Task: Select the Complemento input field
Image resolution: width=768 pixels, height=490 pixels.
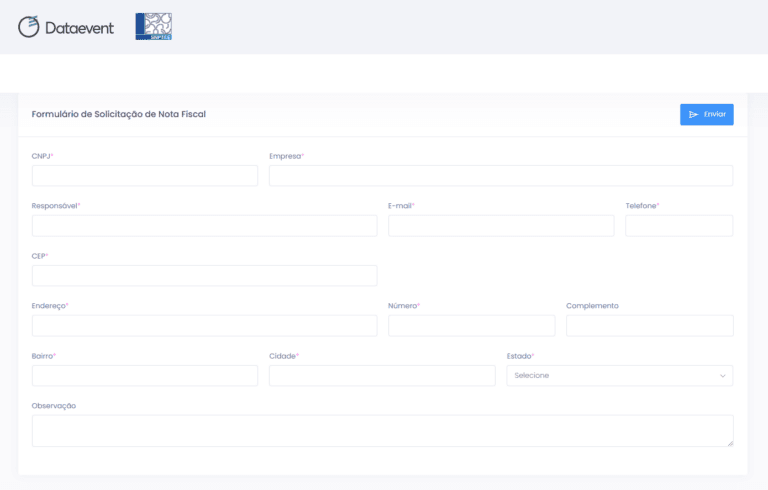Action: (x=649, y=326)
